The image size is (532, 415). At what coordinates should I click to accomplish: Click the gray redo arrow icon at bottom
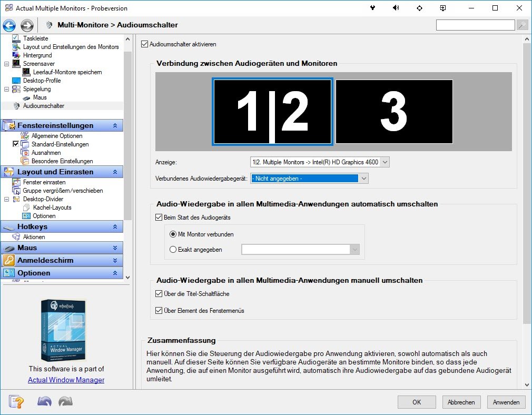click(x=65, y=401)
